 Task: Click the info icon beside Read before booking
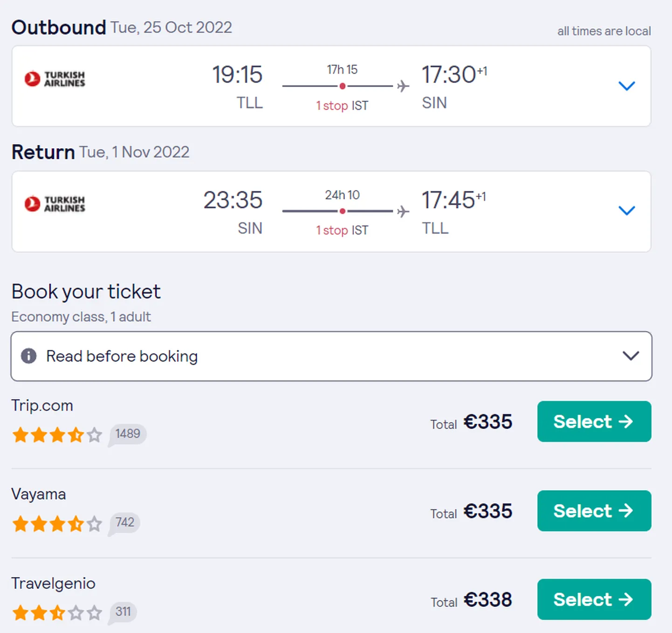point(28,356)
